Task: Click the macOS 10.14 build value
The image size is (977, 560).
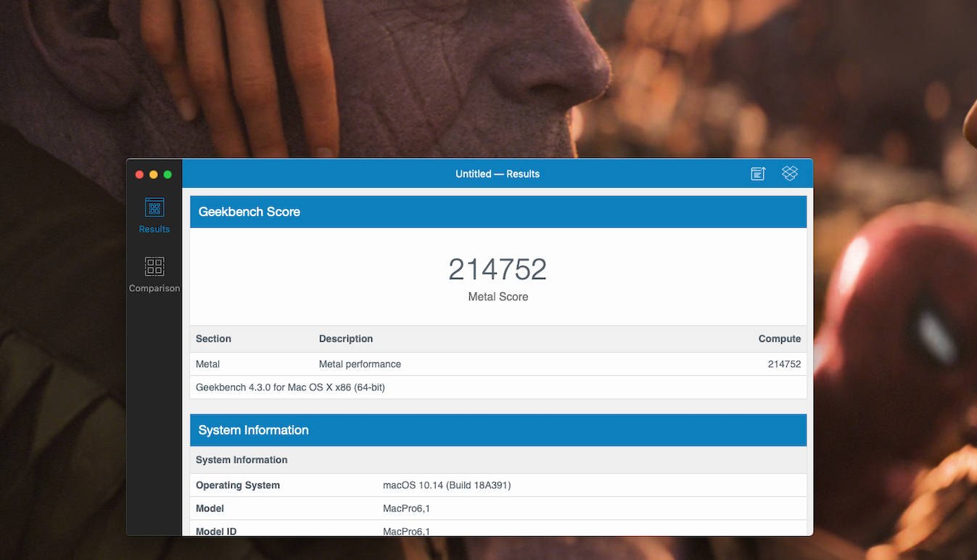Action: point(447,485)
